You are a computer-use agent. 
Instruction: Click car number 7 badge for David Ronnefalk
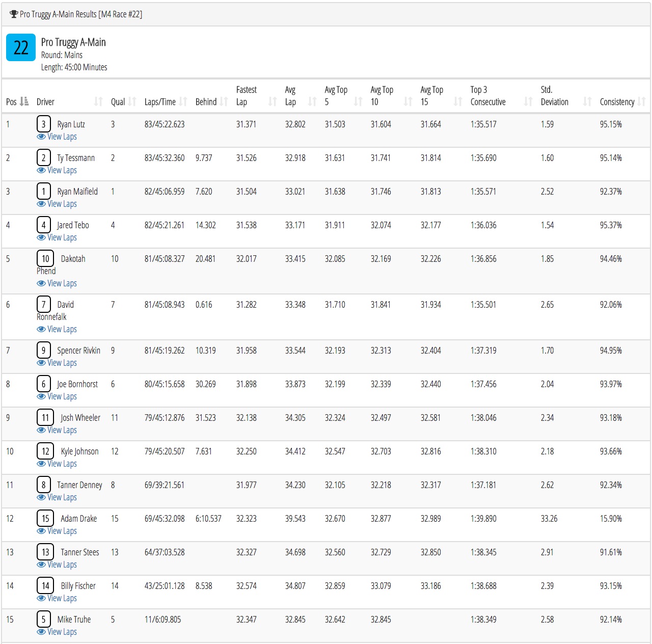click(43, 304)
